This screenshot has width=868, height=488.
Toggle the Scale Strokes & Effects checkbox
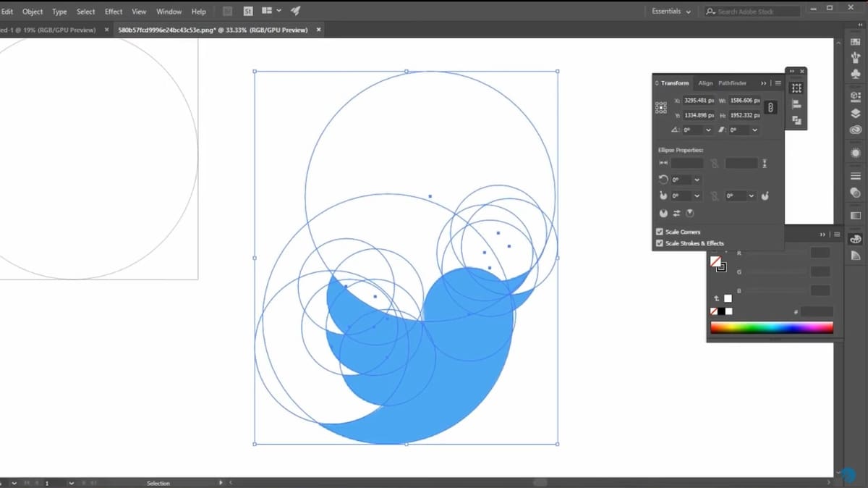[659, 243]
